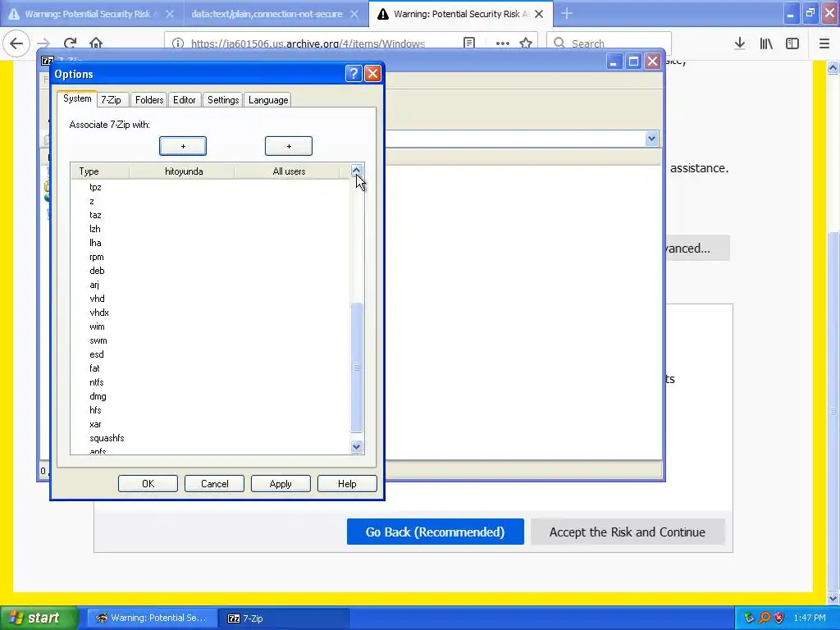Viewport: 840px width, 630px height.
Task: Apply the association settings
Action: [281, 484]
